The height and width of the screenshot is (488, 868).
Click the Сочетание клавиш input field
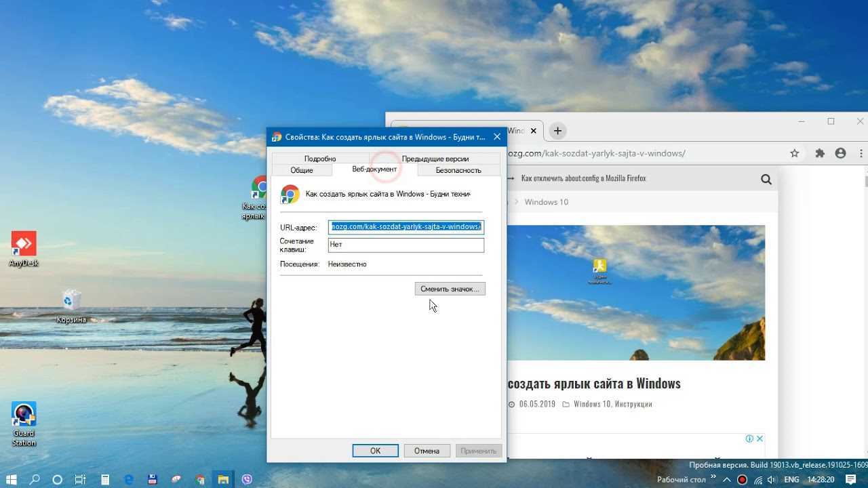406,245
